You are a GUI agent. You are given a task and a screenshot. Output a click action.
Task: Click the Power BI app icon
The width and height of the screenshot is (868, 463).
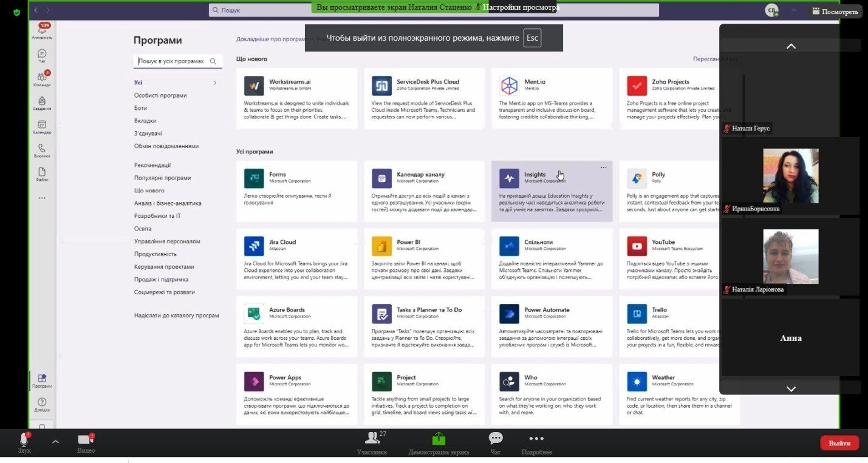coord(381,246)
